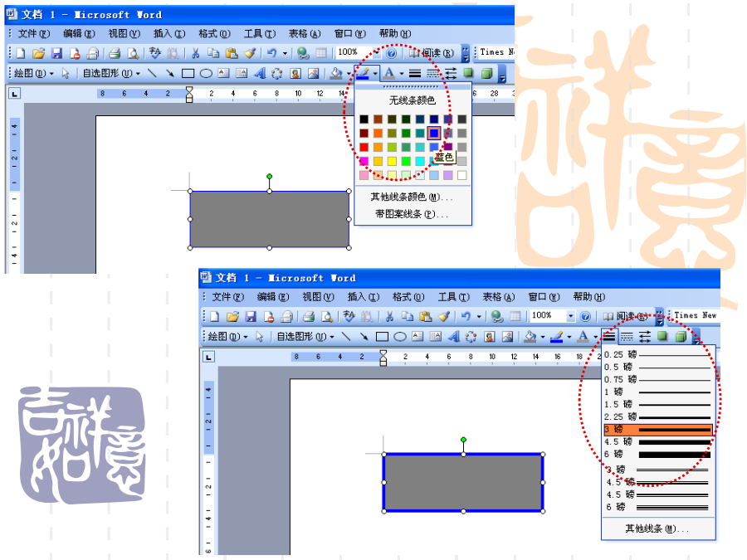The width and height of the screenshot is (747, 560).
Task: Select Line drawing tool in upper Word window
Action: 152,73
